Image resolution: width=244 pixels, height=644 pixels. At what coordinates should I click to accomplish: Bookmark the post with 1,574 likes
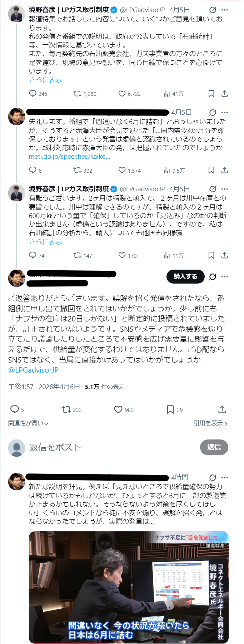211,170
